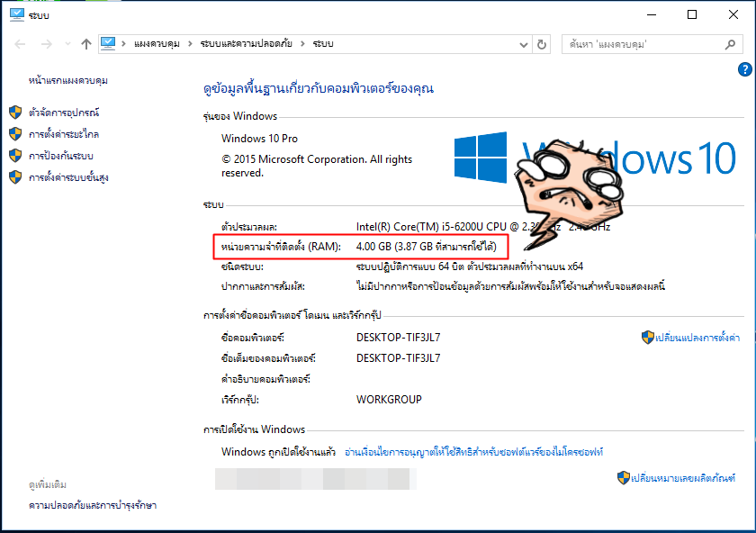The image size is (756, 533).
Task: Click shield icon beside ตัวจัดการอุปกรณ์
Action: 15,113
